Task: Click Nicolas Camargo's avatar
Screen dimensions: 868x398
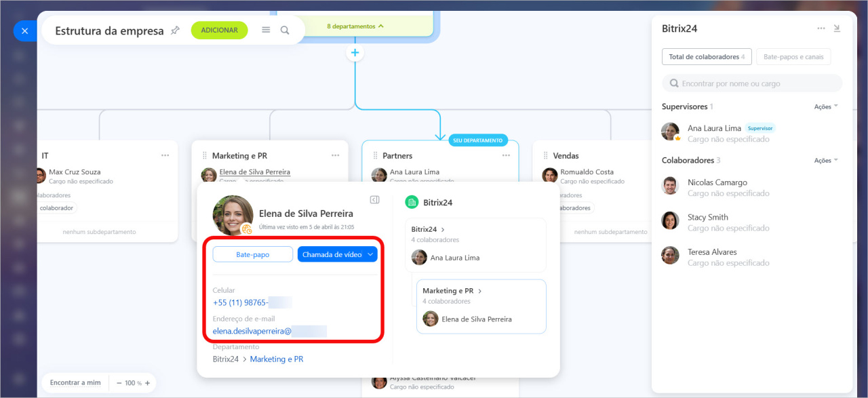Action: [x=670, y=186]
